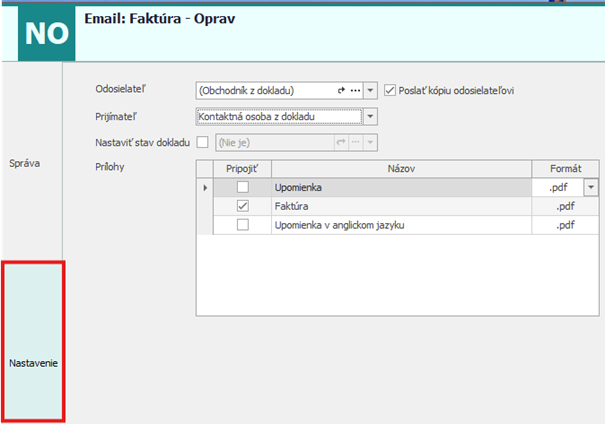Click the Pripojiť column header
The image size is (605, 424).
click(242, 169)
